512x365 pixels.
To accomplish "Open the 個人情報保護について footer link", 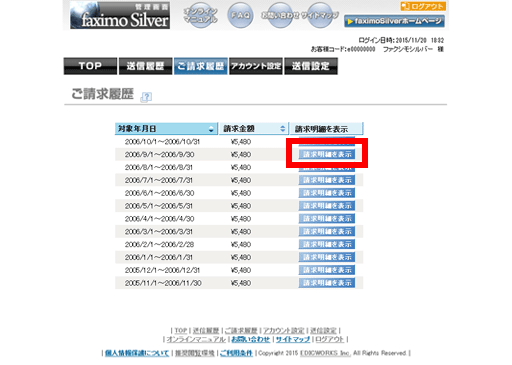I will point(137,353).
